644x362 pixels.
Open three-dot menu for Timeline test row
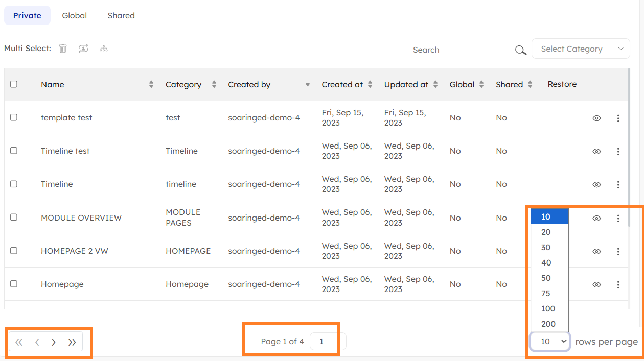tap(618, 151)
